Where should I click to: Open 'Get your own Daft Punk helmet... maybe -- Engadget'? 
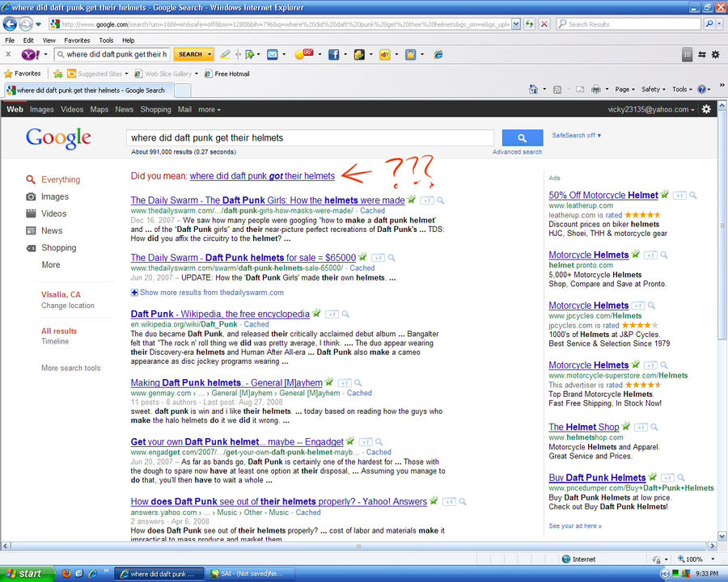(x=237, y=442)
